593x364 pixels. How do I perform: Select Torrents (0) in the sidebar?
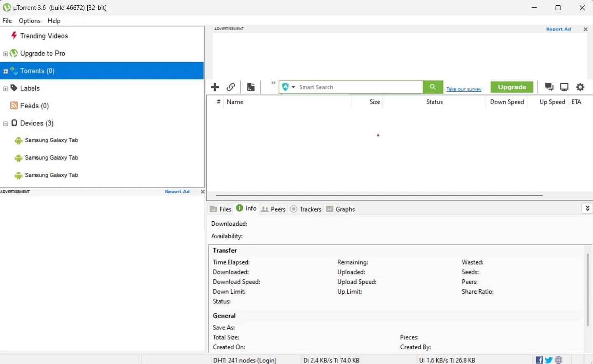pyautogui.click(x=102, y=71)
